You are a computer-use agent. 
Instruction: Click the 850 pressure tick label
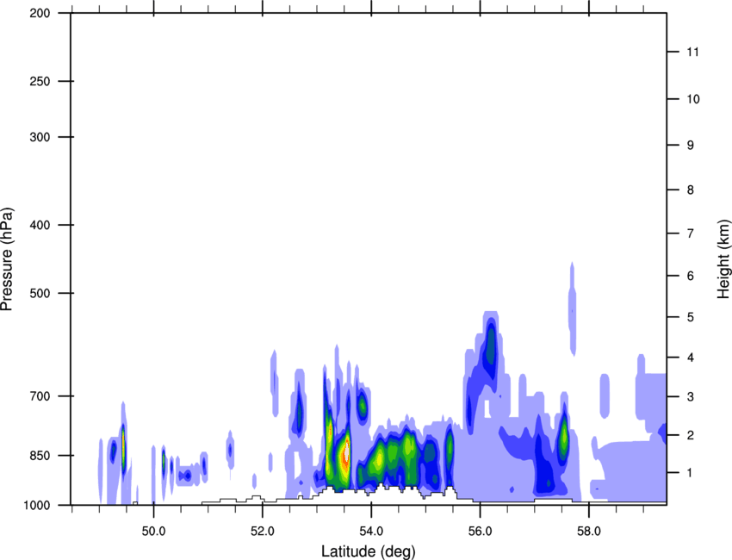point(40,456)
